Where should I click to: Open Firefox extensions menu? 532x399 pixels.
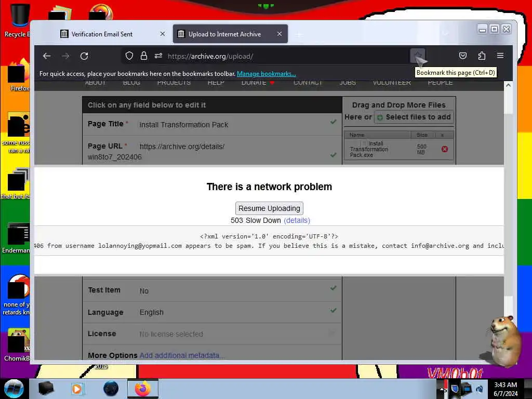point(482,56)
